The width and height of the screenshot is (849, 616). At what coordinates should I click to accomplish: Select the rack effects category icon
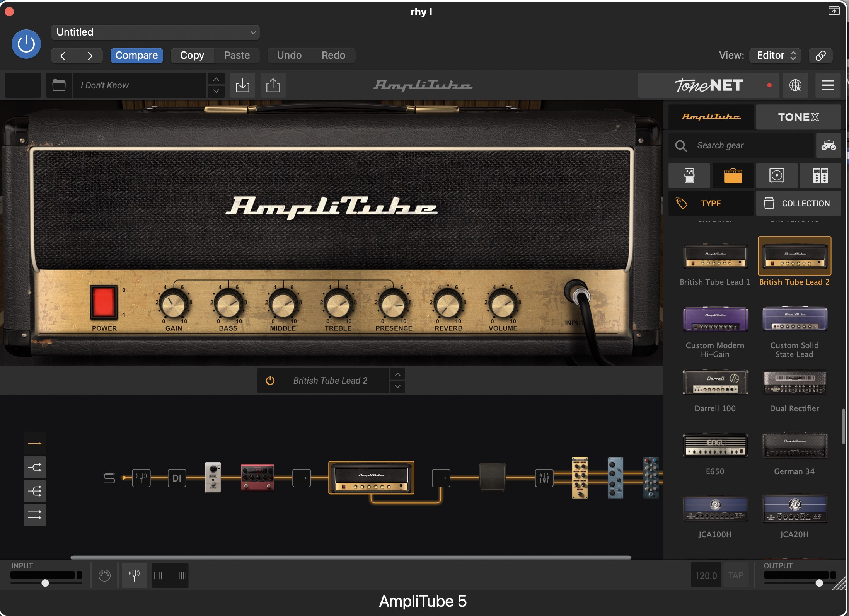[820, 175]
